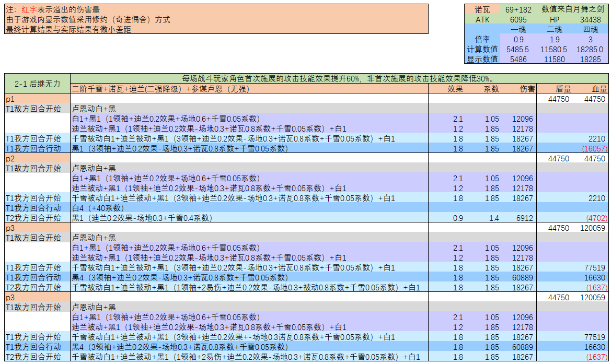Click the '伤害' column header

[527, 89]
